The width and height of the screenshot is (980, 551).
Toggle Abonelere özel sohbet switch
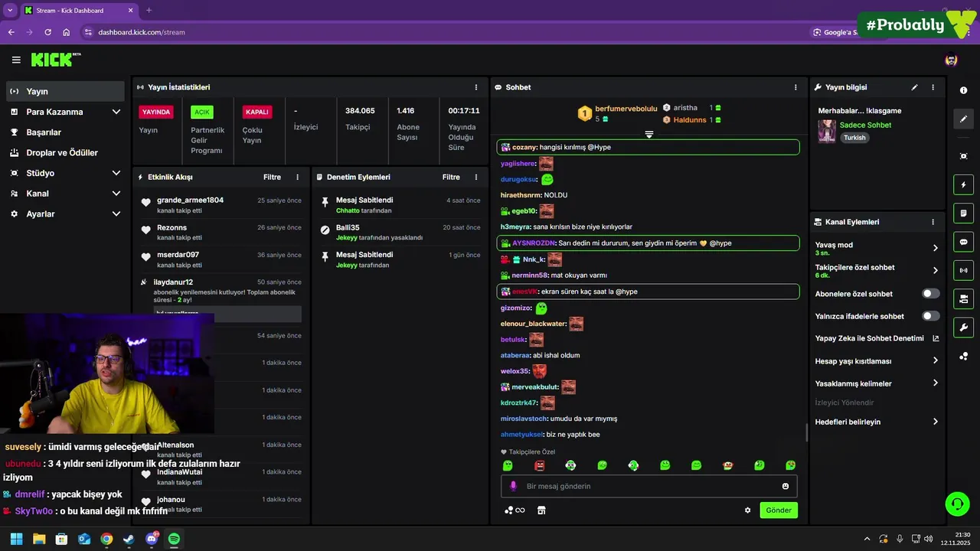click(x=931, y=294)
